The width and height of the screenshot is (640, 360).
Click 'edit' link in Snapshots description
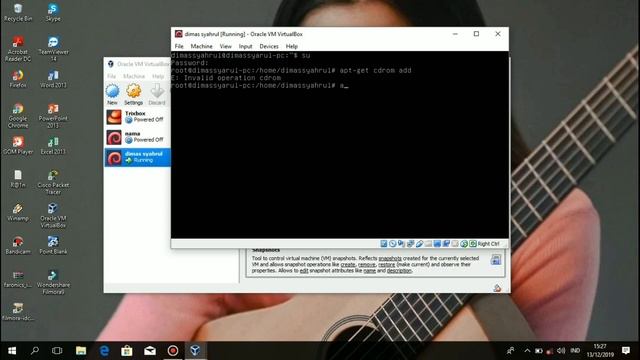304,271
